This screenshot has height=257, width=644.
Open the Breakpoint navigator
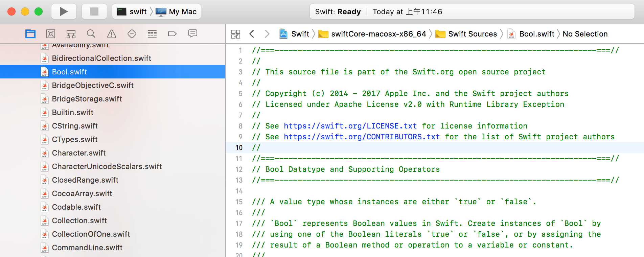[172, 34]
